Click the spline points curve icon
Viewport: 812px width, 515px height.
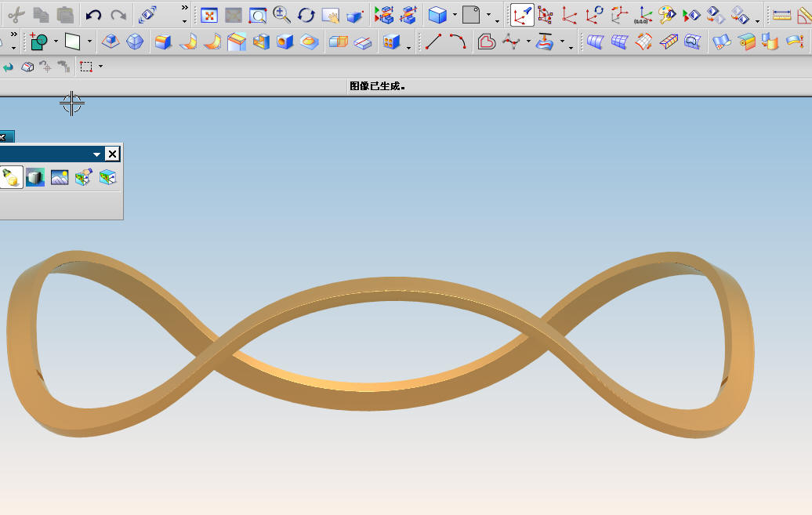[511, 42]
